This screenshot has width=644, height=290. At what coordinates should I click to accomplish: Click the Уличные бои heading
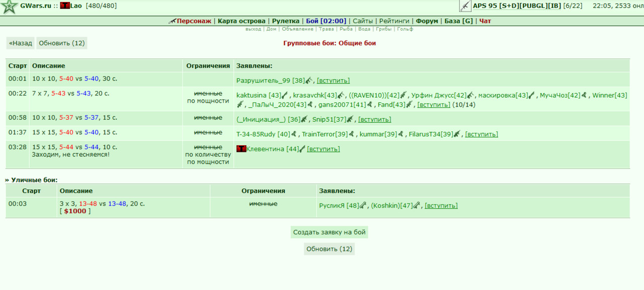(x=34, y=180)
